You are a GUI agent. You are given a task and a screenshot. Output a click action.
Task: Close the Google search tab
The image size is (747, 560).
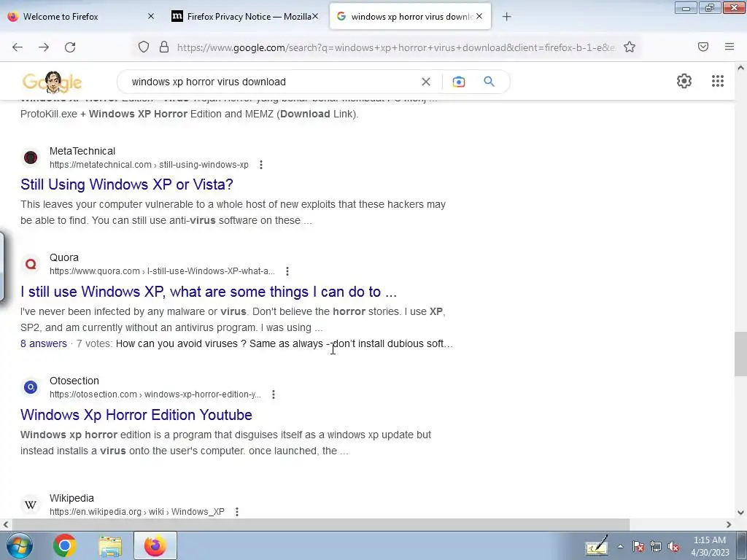click(x=479, y=16)
